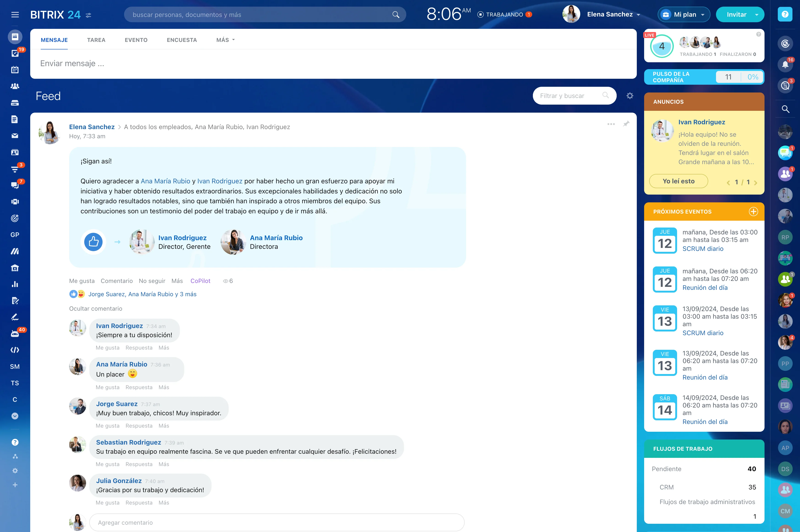Open tasks icon with 19 badge

tap(15, 53)
